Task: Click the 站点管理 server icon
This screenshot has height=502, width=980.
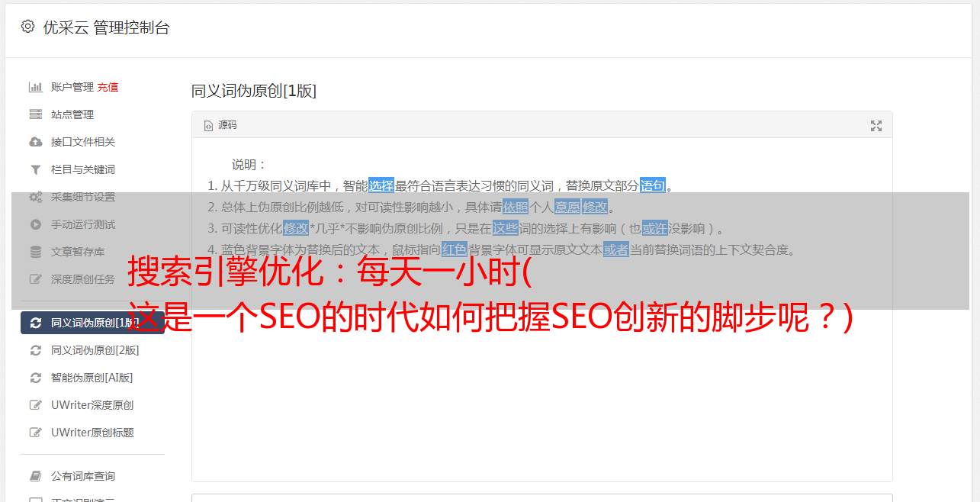Action: tap(35, 114)
